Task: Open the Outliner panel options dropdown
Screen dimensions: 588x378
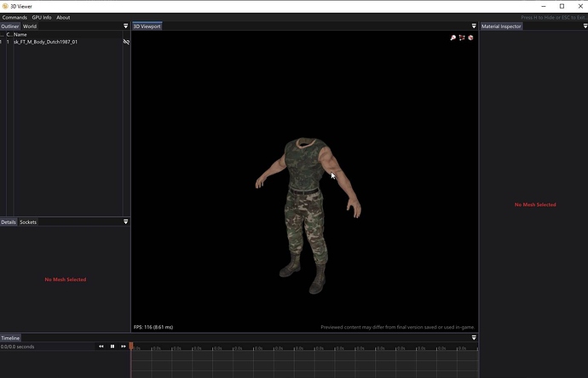Action: pos(126,26)
